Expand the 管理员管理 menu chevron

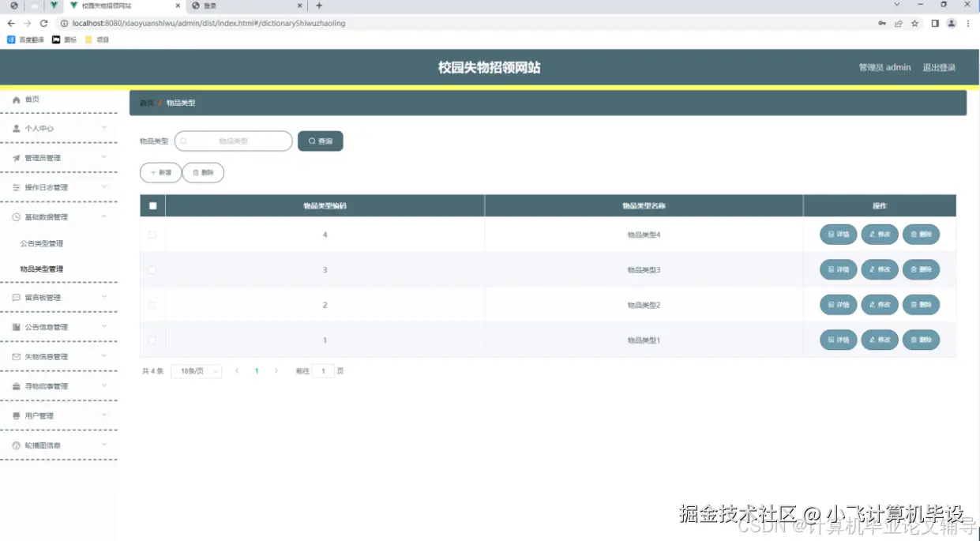point(104,157)
